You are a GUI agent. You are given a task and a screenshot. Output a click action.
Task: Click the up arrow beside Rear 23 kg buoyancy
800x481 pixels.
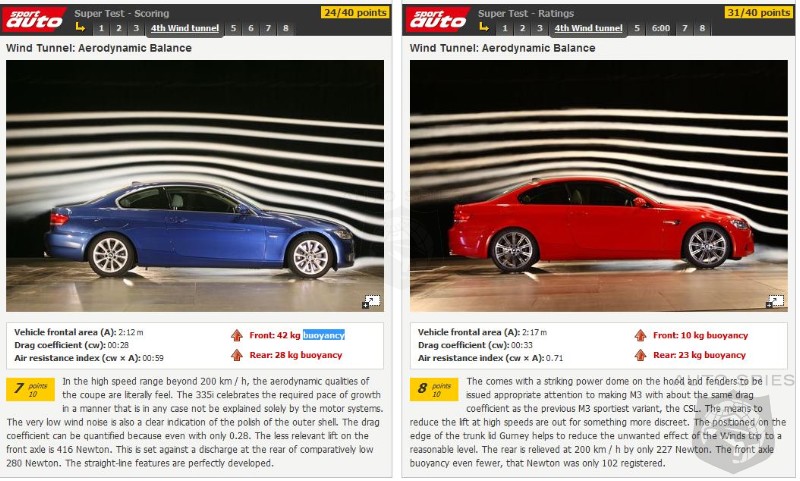coord(640,355)
